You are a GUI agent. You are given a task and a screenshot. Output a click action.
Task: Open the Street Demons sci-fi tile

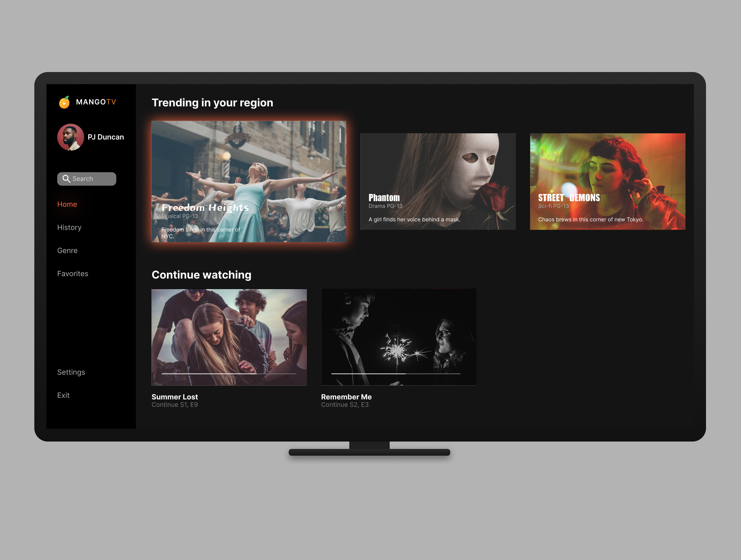[607, 182]
